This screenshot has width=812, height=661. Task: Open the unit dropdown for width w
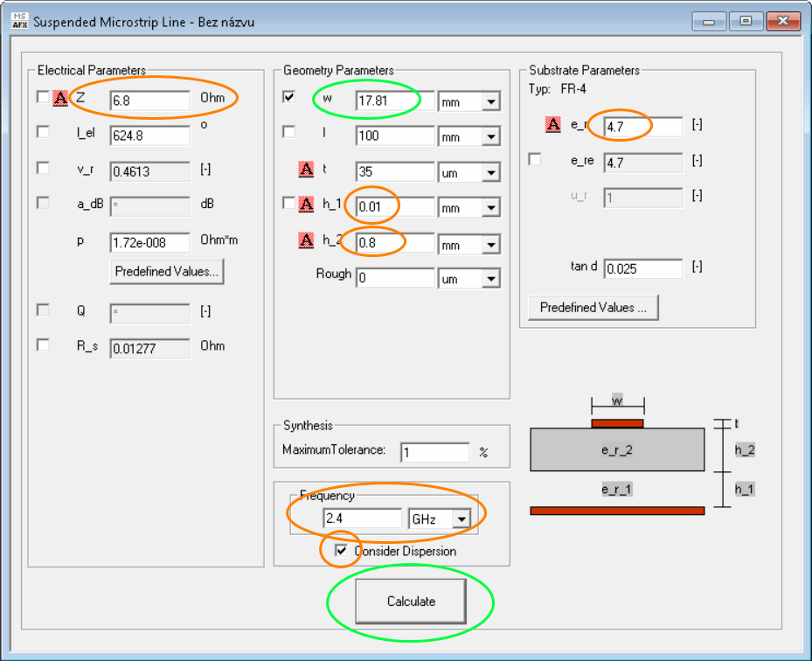click(490, 102)
